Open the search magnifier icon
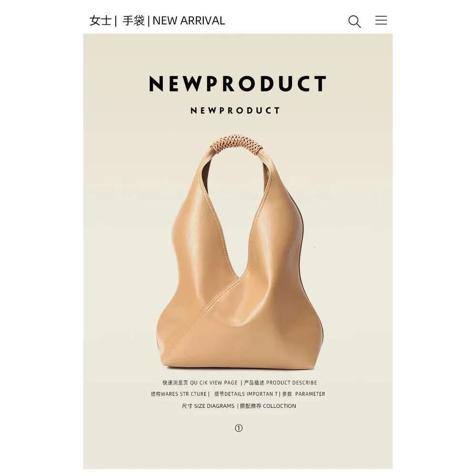476x476 pixels. (354, 21)
